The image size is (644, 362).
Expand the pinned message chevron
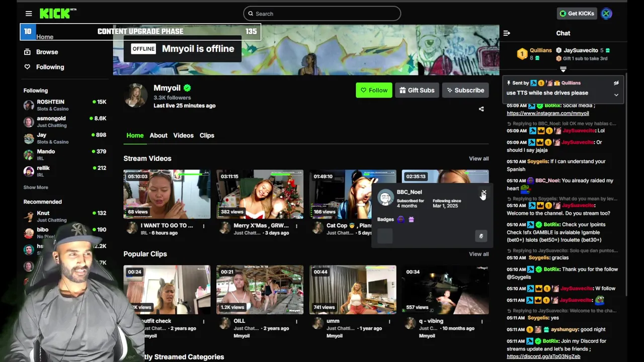click(616, 95)
